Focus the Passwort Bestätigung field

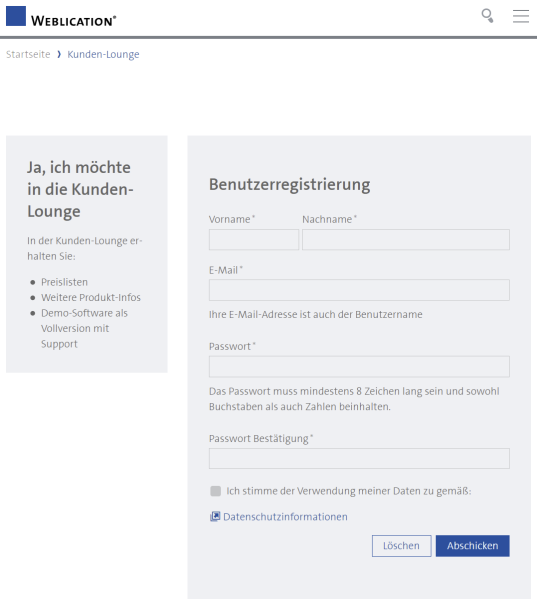pos(359,458)
